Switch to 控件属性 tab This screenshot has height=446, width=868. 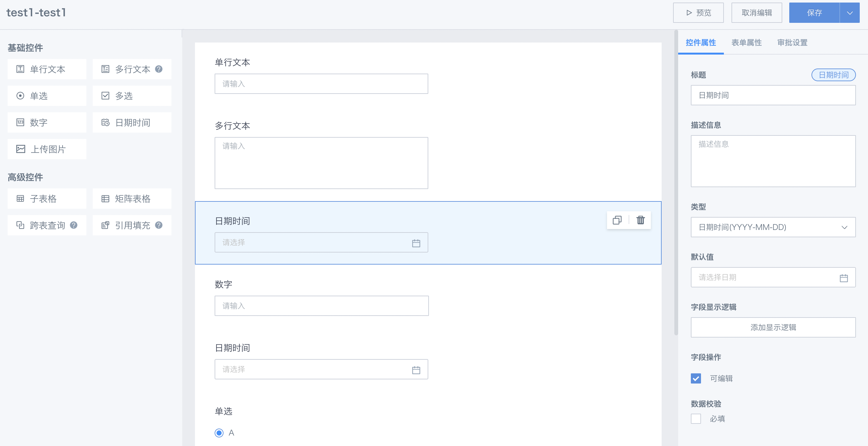pos(701,43)
